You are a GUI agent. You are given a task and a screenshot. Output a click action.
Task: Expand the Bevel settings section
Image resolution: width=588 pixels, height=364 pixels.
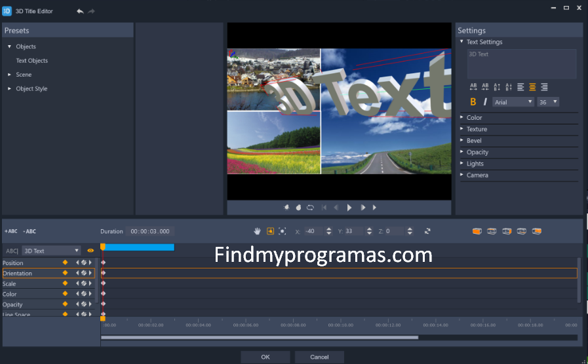[x=461, y=141]
